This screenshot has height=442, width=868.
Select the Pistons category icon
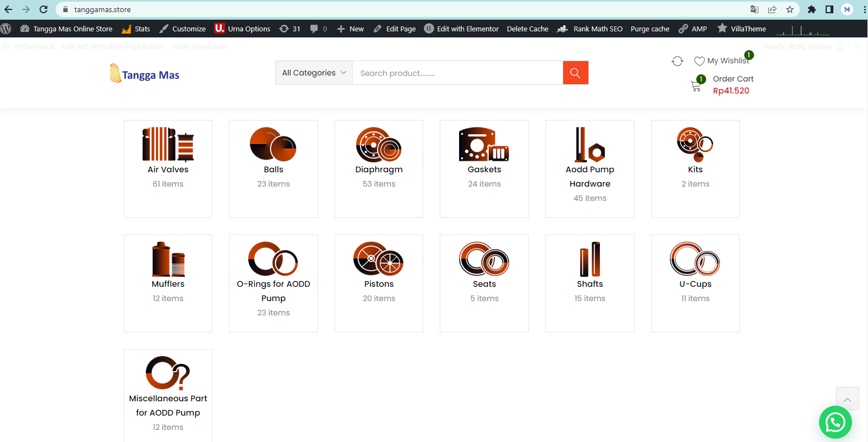[x=379, y=259]
